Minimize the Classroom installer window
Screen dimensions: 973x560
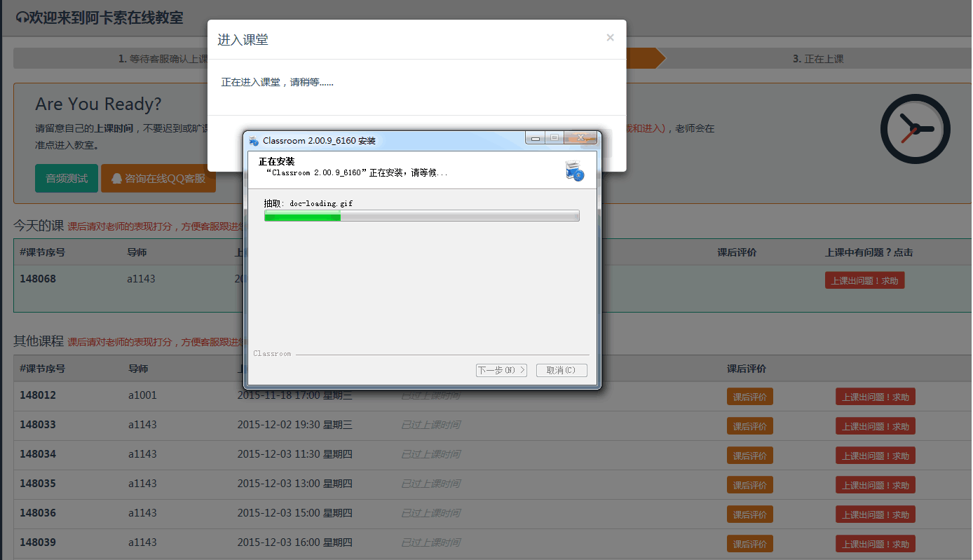coord(536,138)
